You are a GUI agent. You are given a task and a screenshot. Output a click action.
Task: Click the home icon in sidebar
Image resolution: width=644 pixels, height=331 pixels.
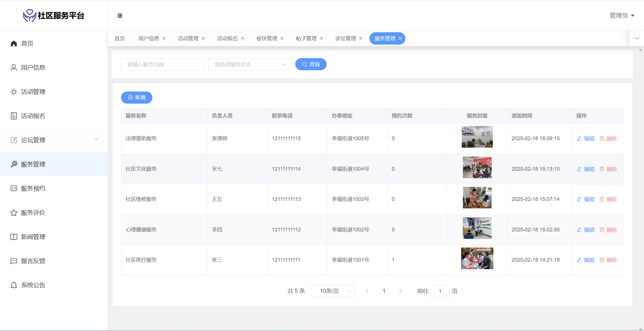[x=14, y=43]
